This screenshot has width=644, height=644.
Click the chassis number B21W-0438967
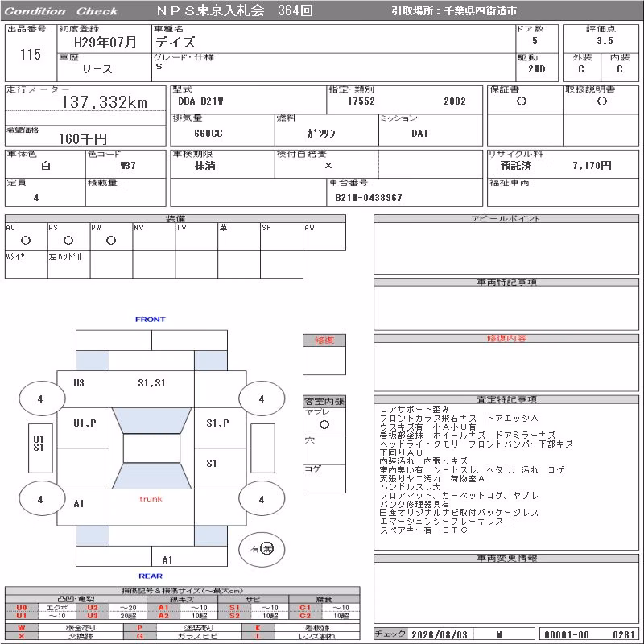point(369,197)
